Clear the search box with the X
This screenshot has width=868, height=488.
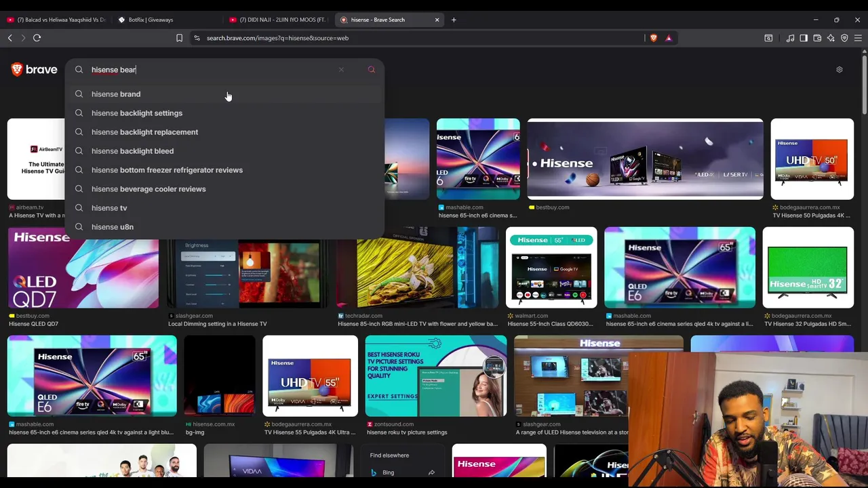click(x=341, y=69)
